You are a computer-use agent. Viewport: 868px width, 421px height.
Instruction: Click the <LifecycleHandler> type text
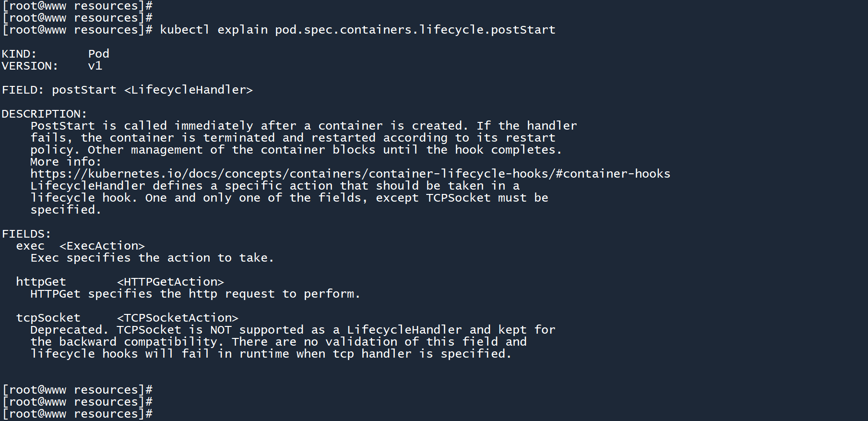pos(188,90)
